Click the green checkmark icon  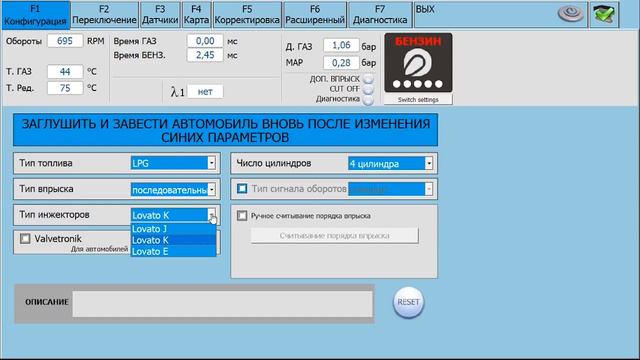pyautogui.click(x=604, y=15)
